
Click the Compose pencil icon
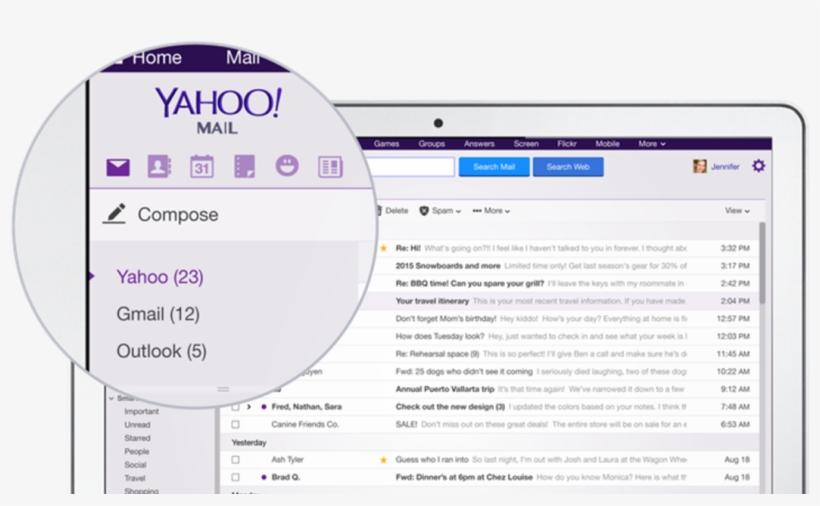pyautogui.click(x=115, y=214)
